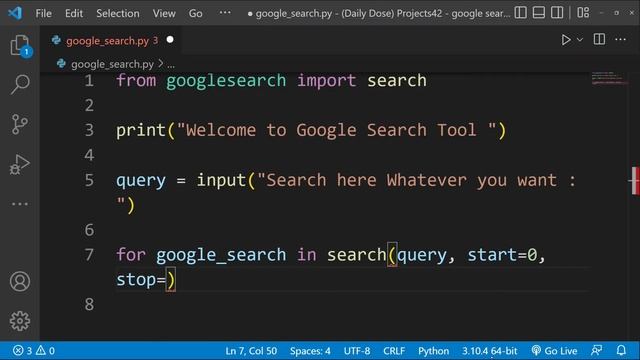Start Go Live server
The width and height of the screenshot is (640, 360).
tap(554, 351)
